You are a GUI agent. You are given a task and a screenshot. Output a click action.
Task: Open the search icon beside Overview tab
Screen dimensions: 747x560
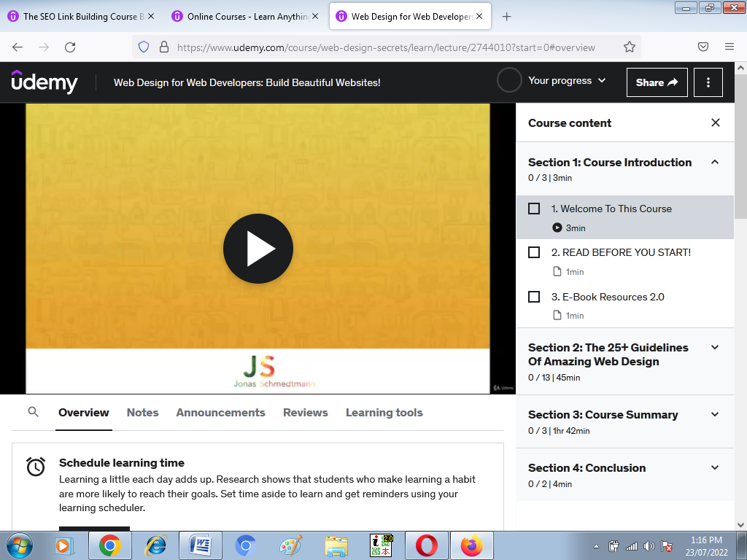(33, 412)
